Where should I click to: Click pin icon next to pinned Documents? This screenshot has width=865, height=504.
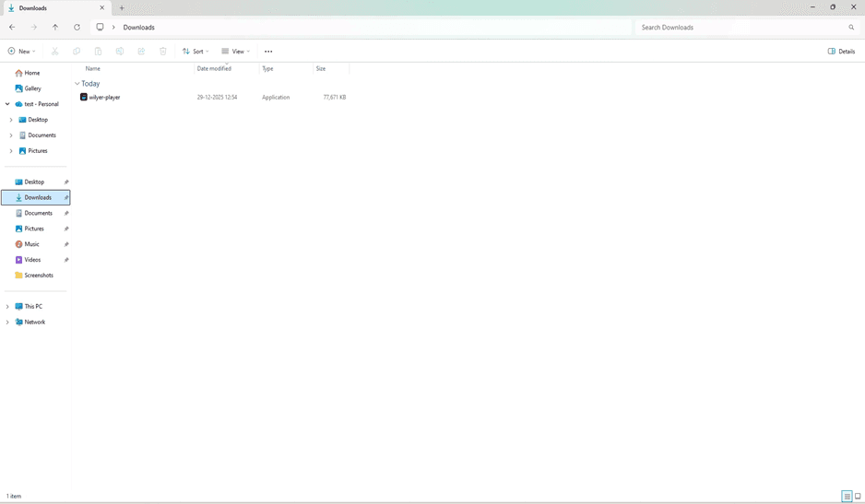click(x=66, y=214)
